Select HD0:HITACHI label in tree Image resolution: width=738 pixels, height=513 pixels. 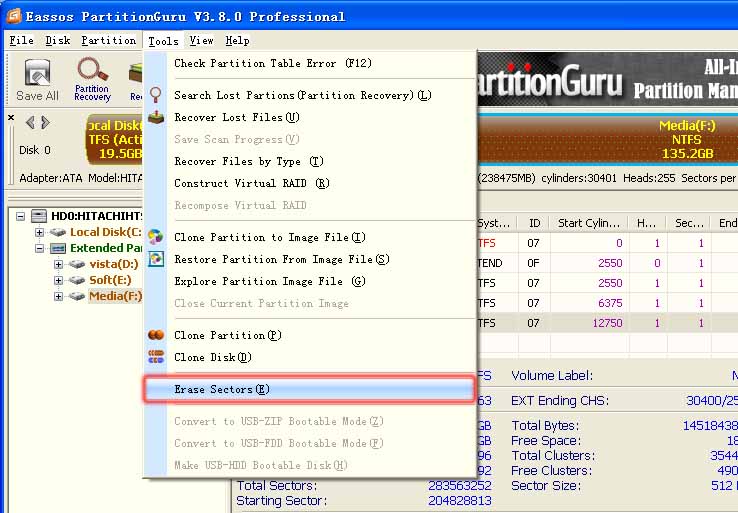[96, 216]
